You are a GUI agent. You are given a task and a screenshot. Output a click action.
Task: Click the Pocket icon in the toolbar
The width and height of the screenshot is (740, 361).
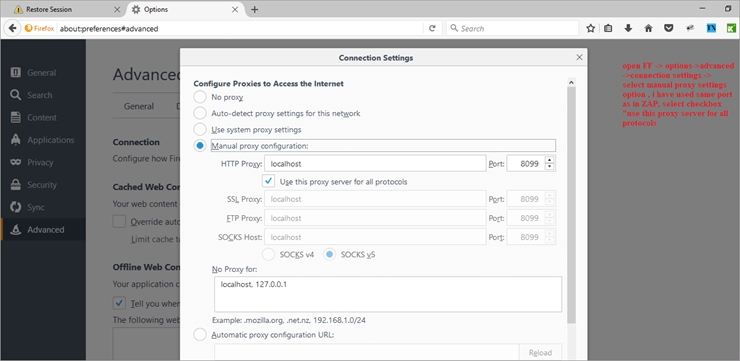click(x=669, y=28)
